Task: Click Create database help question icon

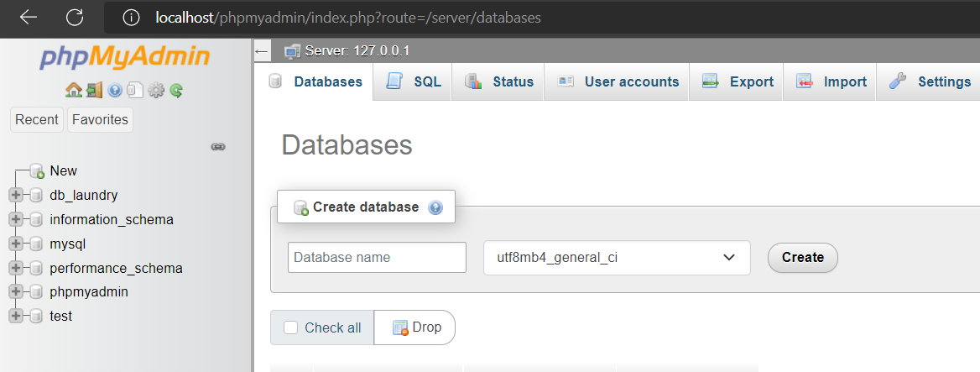Action: tap(435, 207)
